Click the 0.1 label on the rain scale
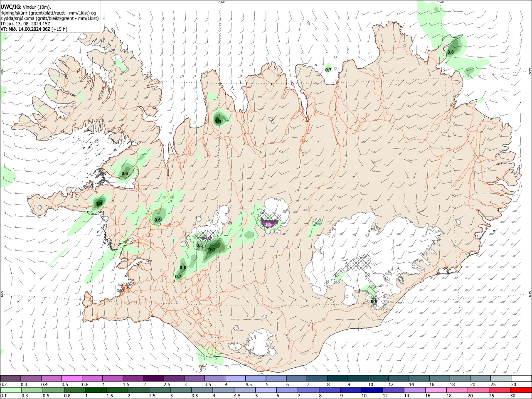The height and width of the screenshot is (399, 532). (3, 396)
